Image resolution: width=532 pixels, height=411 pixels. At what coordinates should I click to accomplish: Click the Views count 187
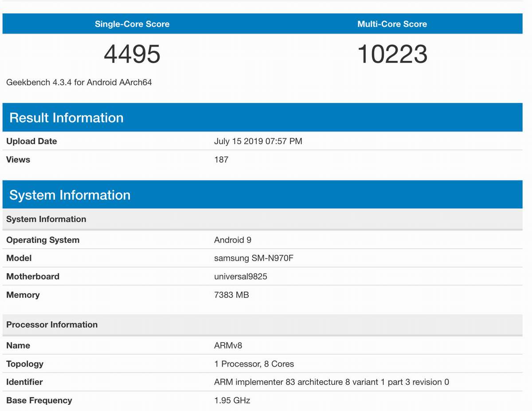point(221,160)
